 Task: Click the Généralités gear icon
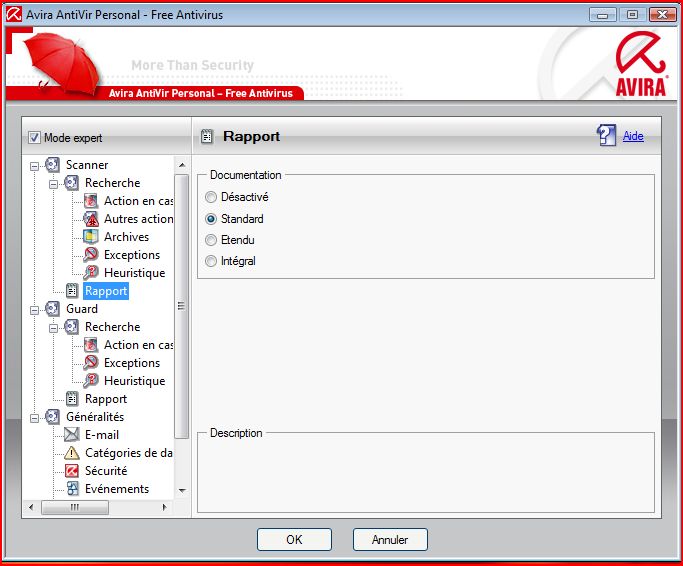[x=52, y=417]
